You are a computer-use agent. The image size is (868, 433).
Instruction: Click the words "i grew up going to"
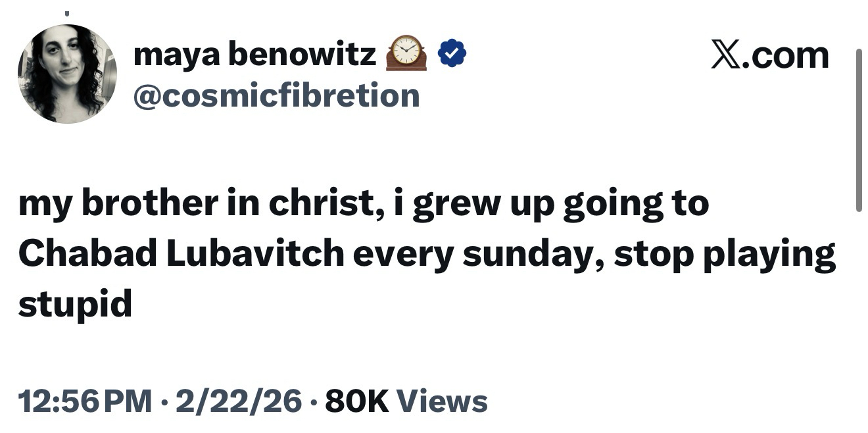tap(560, 205)
